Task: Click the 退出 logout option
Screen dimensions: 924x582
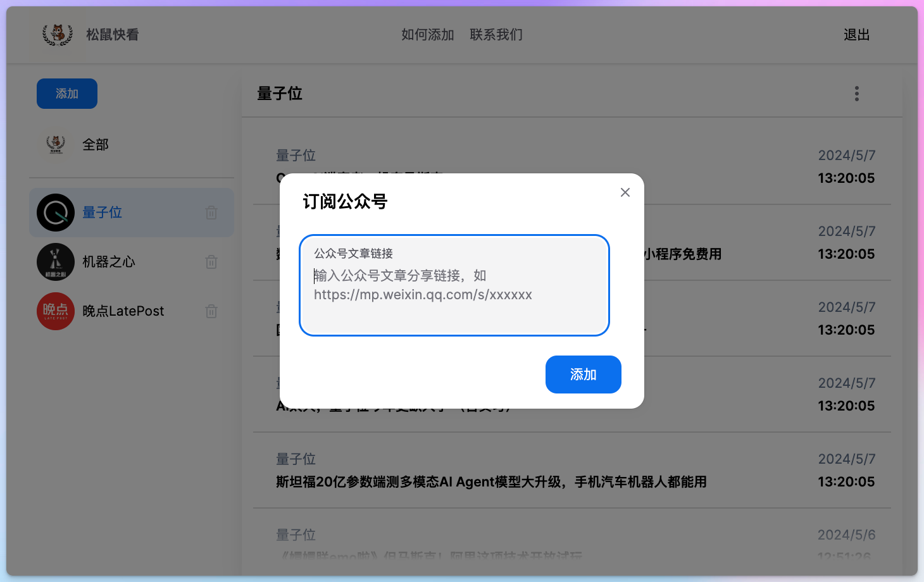Action: coord(856,35)
